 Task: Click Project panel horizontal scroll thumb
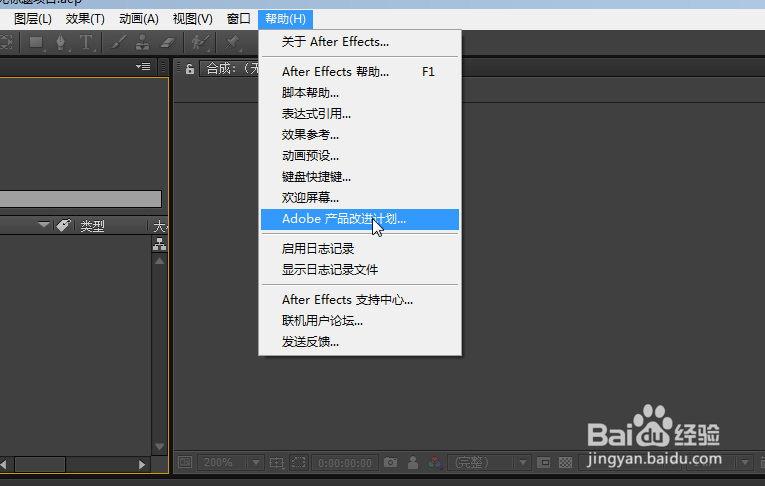coord(40,464)
